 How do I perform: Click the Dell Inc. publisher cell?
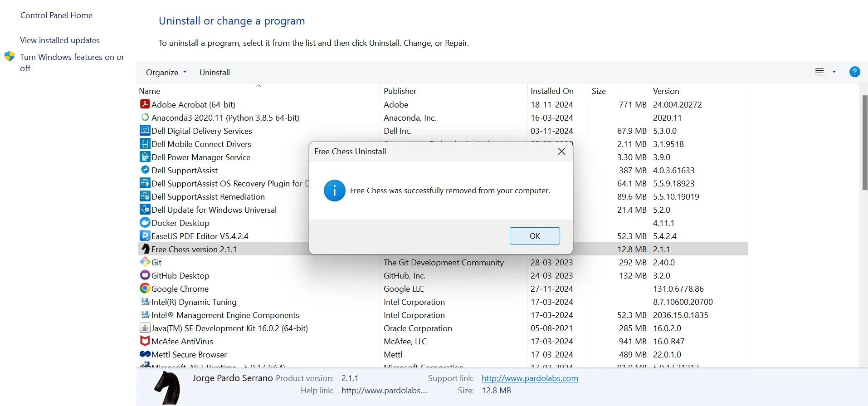pos(398,131)
